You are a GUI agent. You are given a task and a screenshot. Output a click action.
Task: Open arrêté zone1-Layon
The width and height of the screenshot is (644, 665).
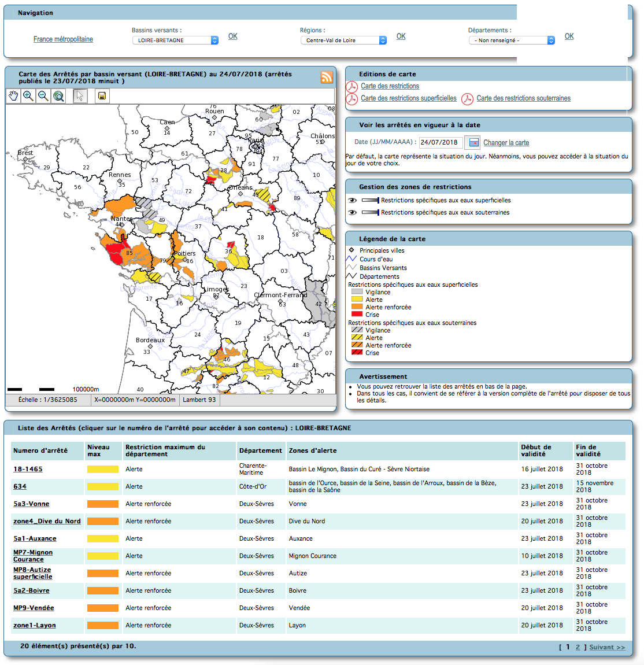34,626
